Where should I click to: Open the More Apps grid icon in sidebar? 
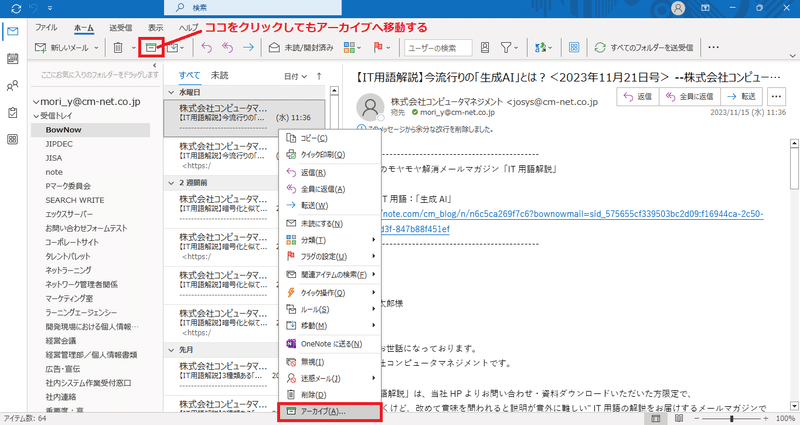click(x=13, y=139)
